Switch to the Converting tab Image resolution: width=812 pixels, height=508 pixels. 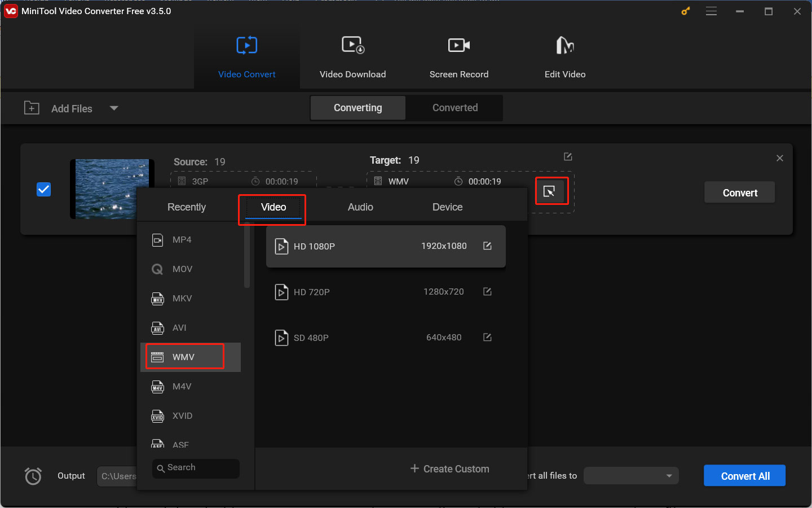[x=358, y=108]
